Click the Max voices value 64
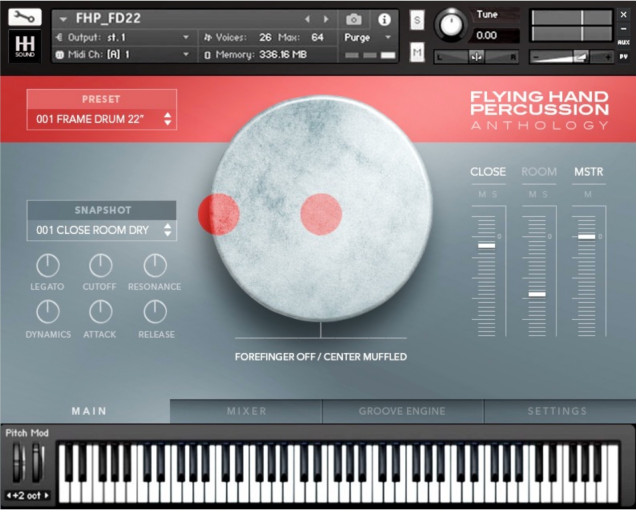This screenshot has width=637, height=512. 317,37
